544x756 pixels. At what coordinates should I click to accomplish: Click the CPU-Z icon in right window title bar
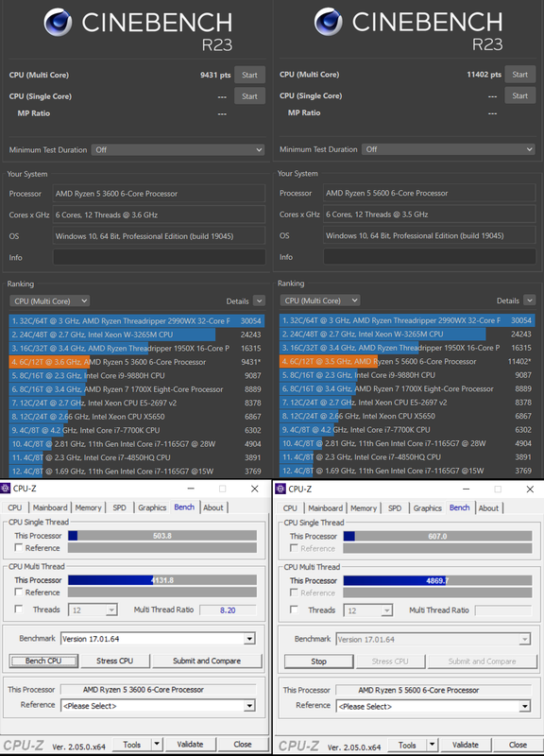(280, 489)
